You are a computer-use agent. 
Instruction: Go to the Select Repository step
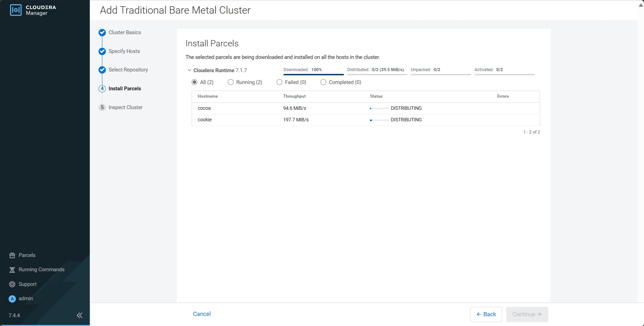point(128,70)
